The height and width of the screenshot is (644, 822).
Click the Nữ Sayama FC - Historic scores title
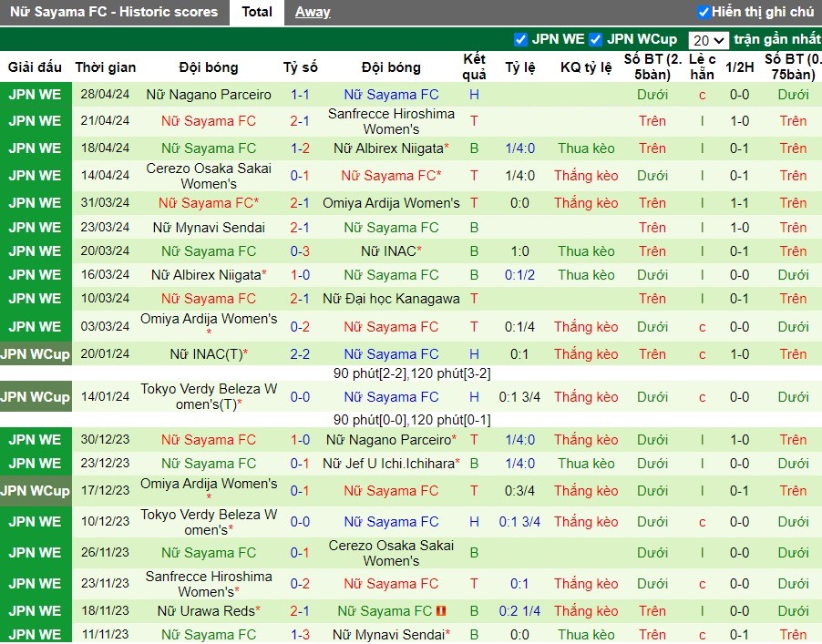pos(114,12)
